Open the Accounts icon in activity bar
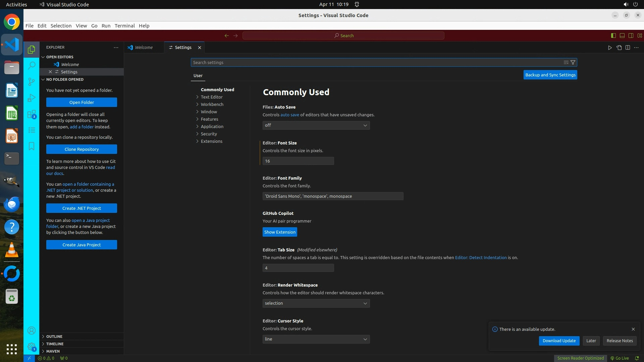This screenshot has height=362, width=644. click(x=32, y=331)
